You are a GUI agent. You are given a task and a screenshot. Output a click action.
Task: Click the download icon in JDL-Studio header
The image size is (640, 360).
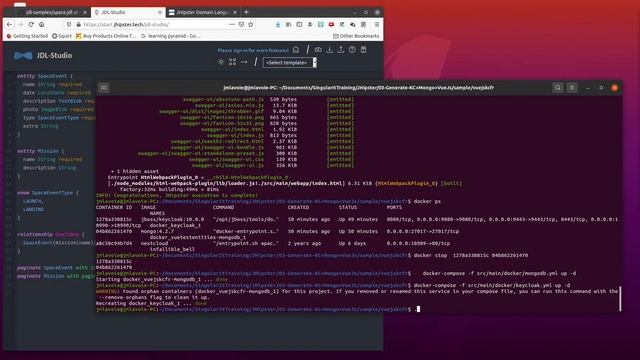coord(329,50)
